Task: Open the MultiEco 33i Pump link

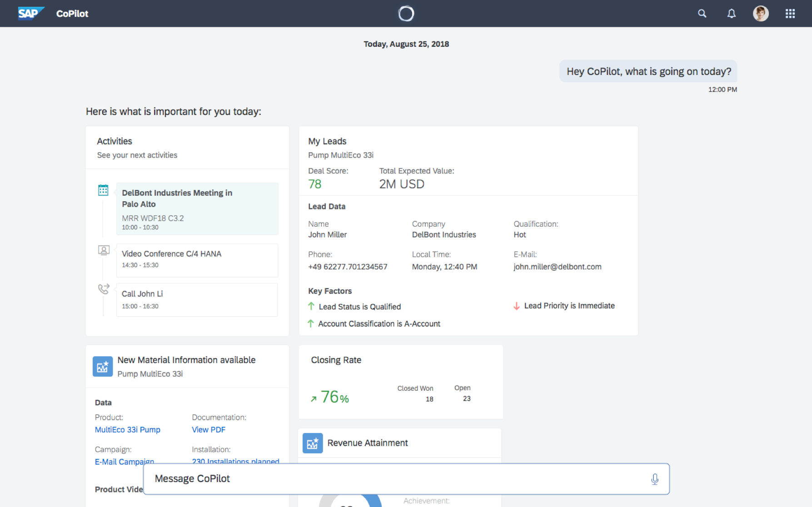Action: pos(127,430)
